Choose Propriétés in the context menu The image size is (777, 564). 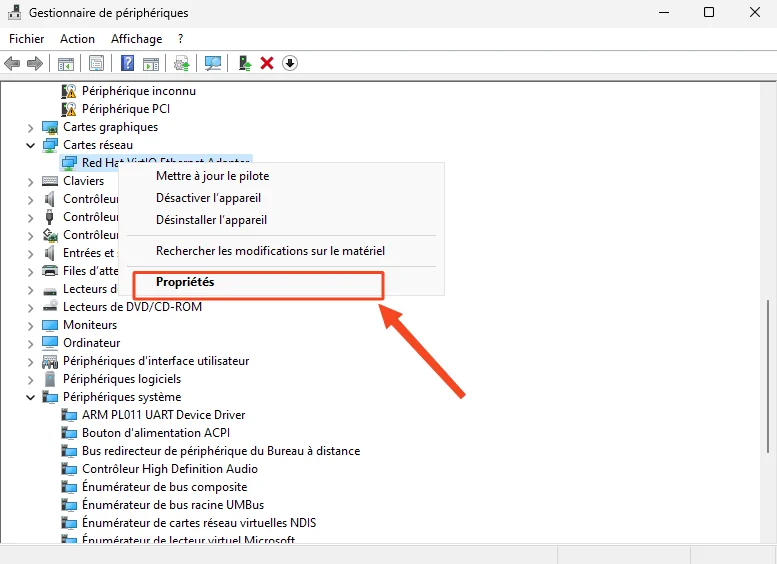(x=185, y=282)
